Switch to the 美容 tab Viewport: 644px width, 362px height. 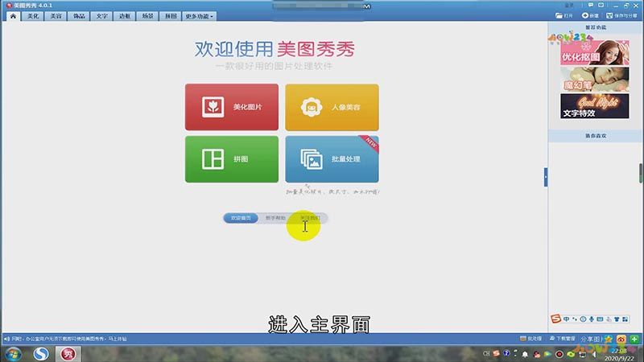tap(56, 16)
